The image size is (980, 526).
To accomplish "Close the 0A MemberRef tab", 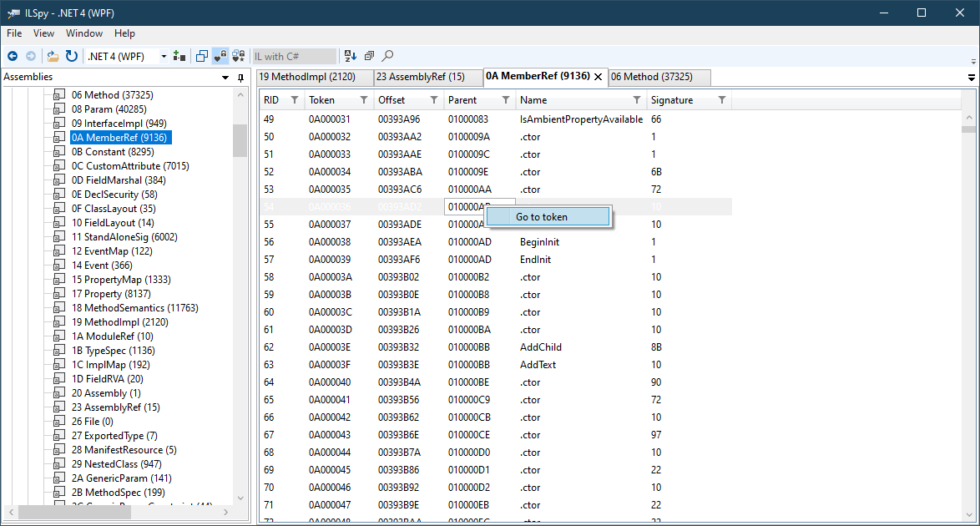I will point(598,77).
